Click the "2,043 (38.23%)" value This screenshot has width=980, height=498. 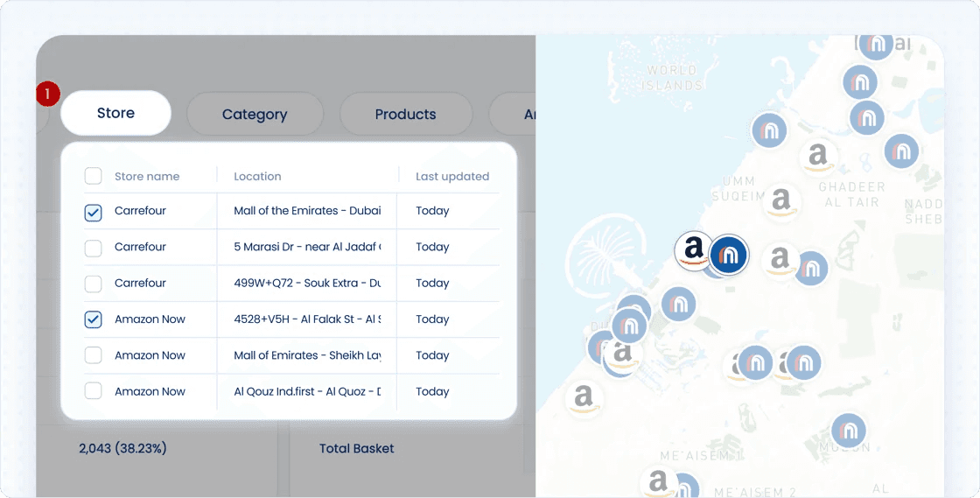pos(122,449)
